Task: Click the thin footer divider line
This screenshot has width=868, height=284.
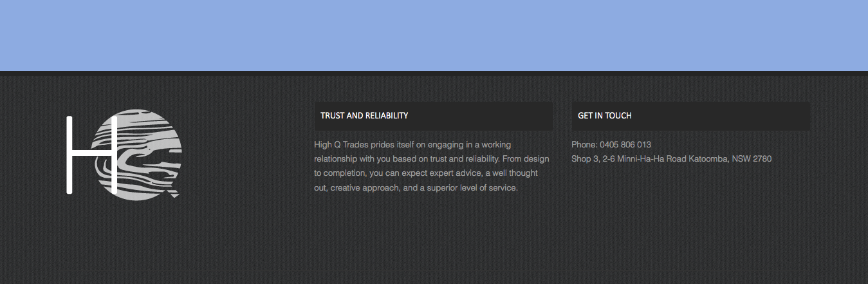Action: pos(434,270)
